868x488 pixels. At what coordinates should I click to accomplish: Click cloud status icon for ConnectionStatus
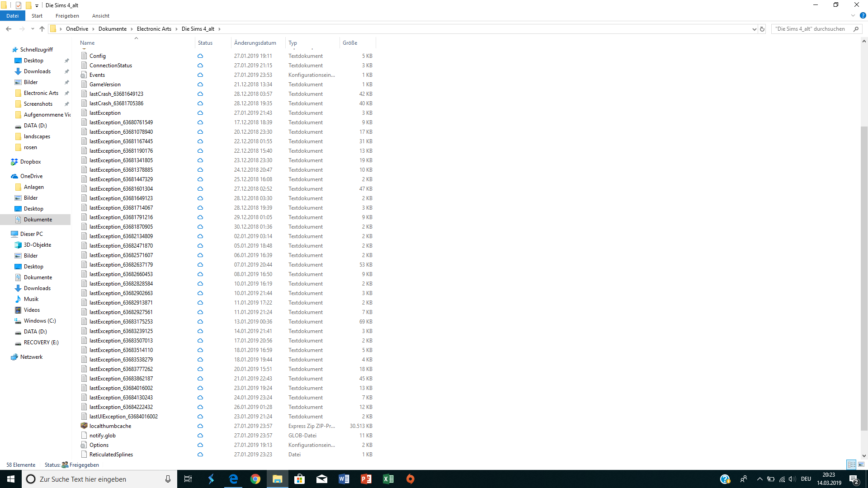click(200, 66)
